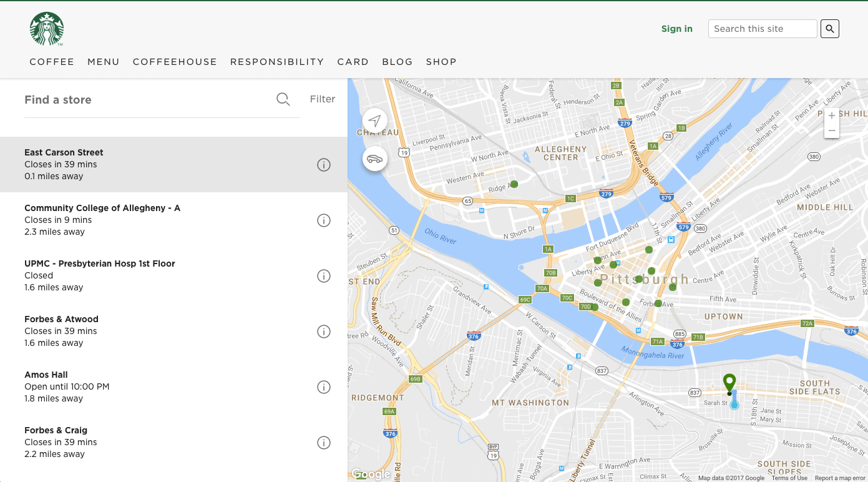This screenshot has height=482, width=868.
Task: Click the Starbucks logo
Action: coord(47,28)
